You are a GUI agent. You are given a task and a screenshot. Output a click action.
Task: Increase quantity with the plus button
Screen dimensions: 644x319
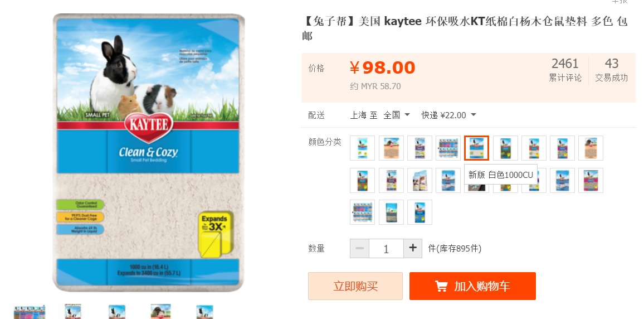point(413,248)
